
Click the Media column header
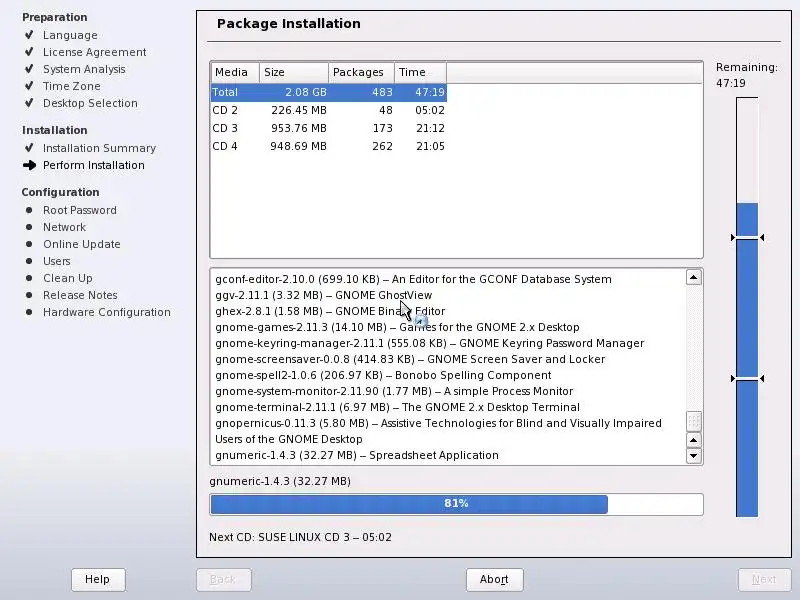235,72
